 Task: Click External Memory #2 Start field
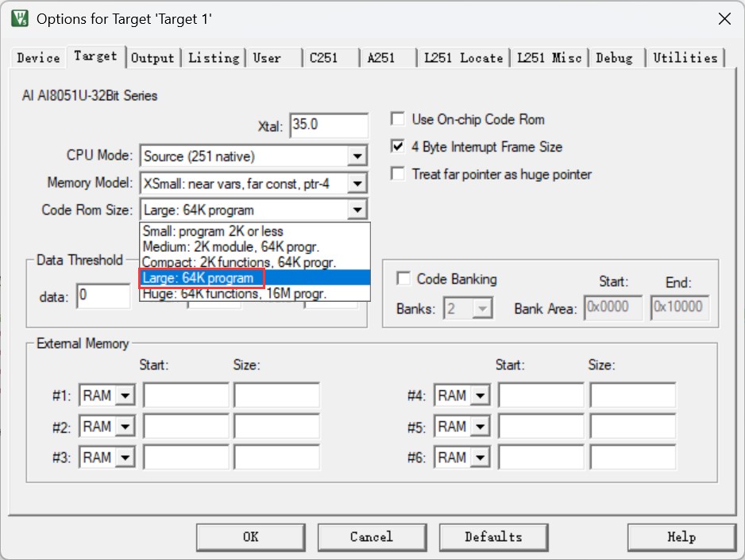click(186, 427)
